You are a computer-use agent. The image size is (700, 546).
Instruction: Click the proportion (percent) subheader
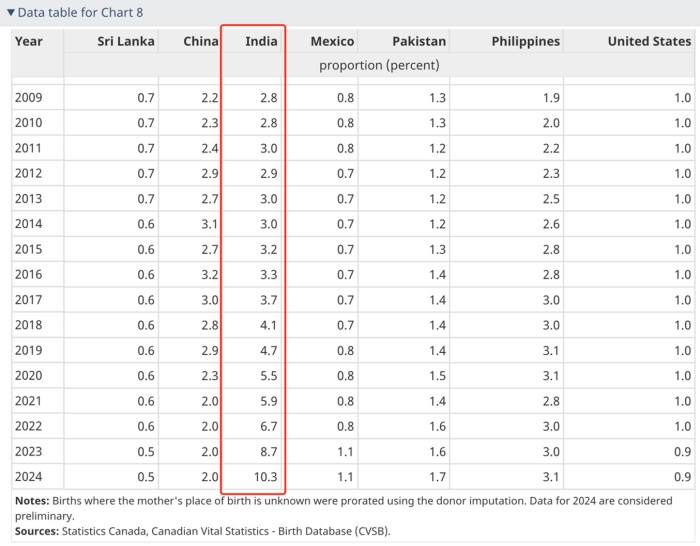[379, 65]
